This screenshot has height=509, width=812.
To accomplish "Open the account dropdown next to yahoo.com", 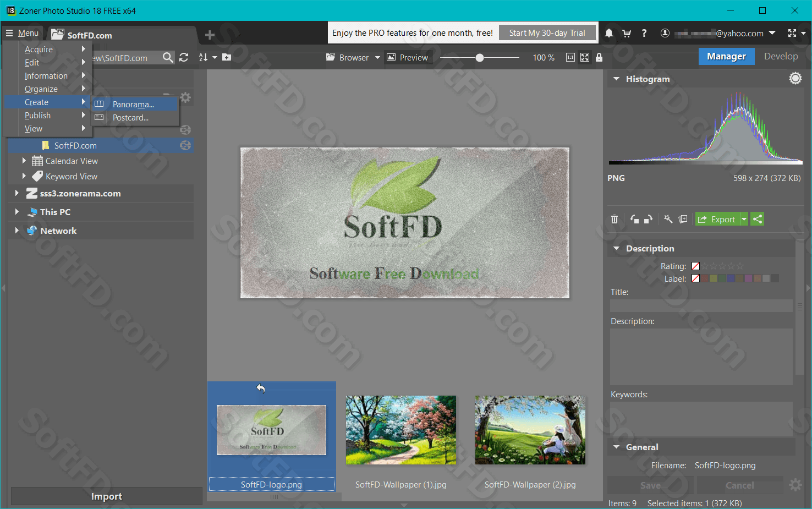I will [772, 33].
